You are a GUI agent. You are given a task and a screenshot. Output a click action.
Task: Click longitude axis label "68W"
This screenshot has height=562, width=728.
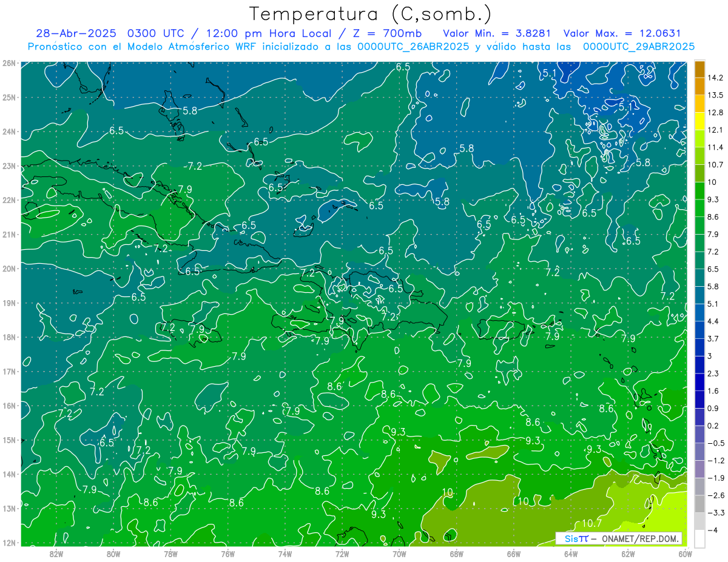(456, 553)
